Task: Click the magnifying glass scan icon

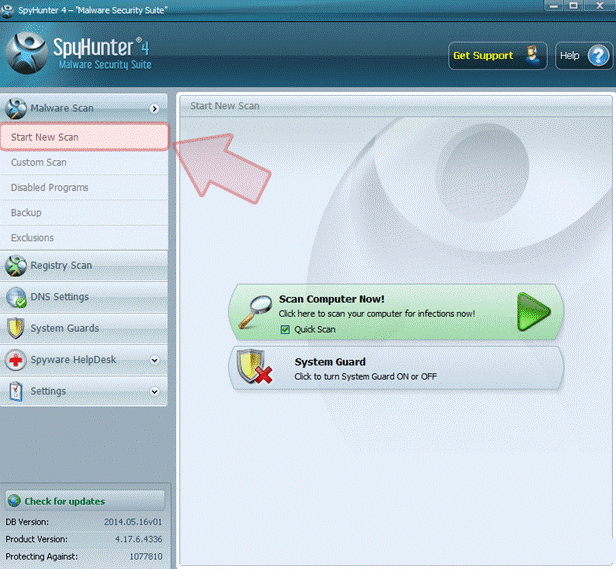Action: 255,312
